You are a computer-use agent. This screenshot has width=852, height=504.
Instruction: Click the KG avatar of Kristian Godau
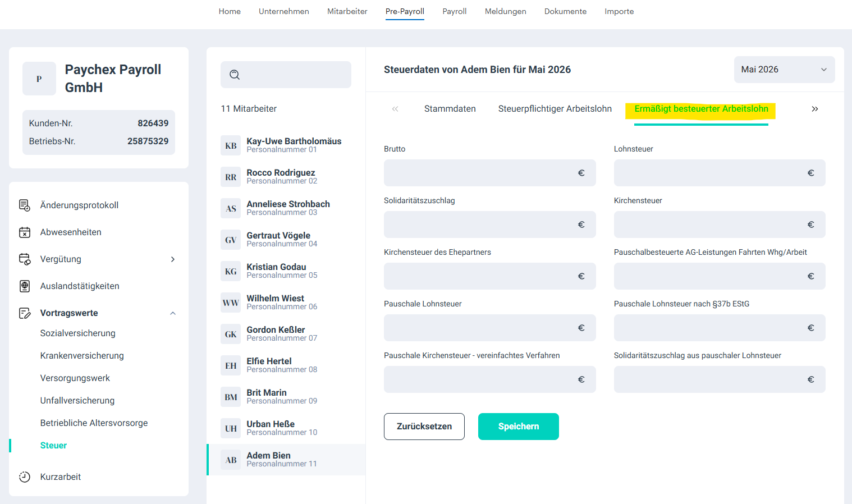[x=231, y=271]
